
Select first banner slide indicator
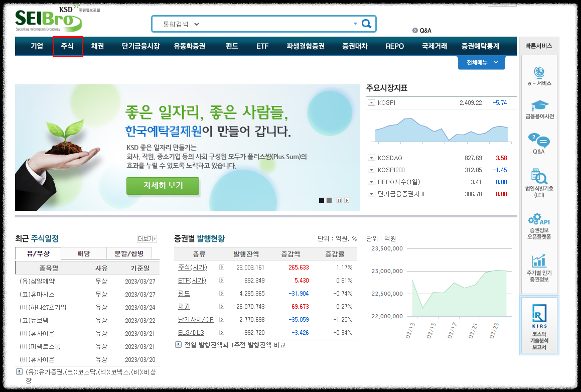[x=322, y=200]
